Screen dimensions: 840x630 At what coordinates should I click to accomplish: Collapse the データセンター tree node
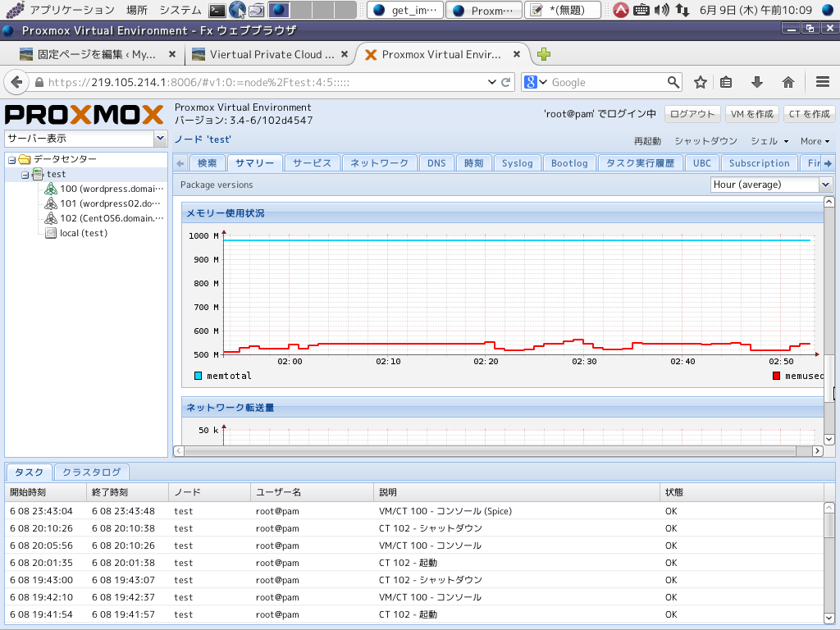click(12, 159)
